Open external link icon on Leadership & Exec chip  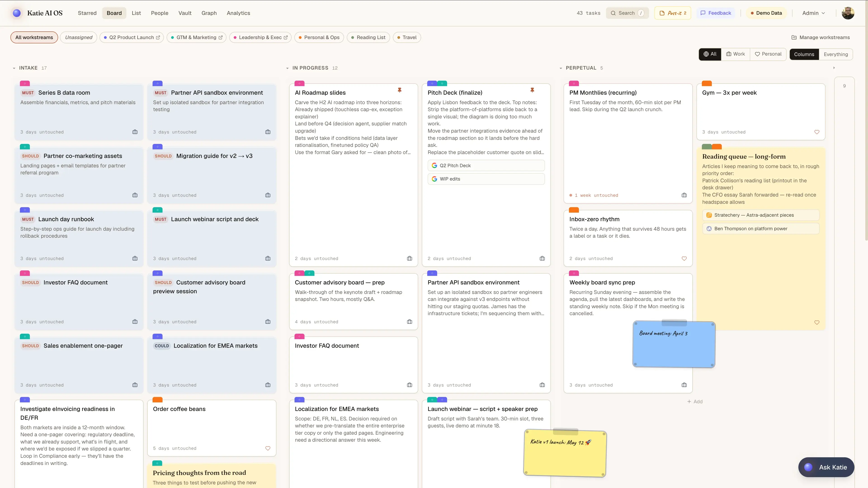[x=286, y=37]
